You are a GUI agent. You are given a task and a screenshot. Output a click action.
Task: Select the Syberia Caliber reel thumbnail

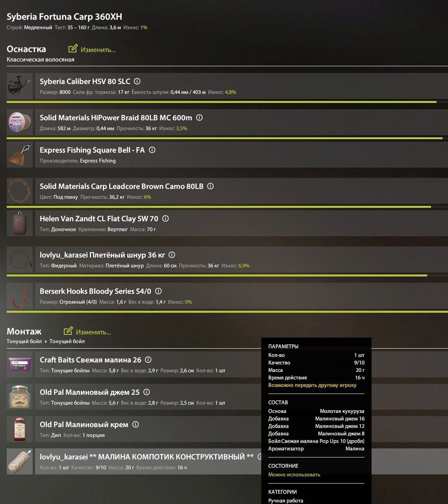pyautogui.click(x=20, y=86)
